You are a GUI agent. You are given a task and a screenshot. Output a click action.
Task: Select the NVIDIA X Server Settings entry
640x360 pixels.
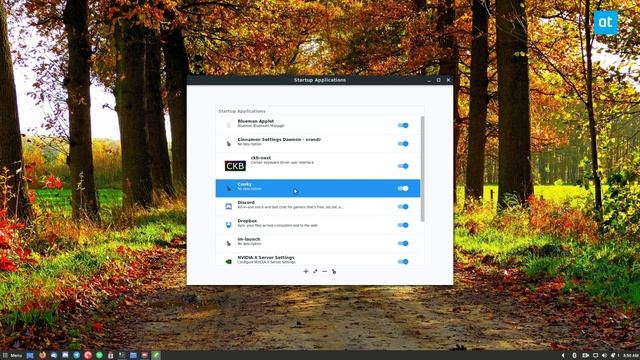click(x=266, y=258)
